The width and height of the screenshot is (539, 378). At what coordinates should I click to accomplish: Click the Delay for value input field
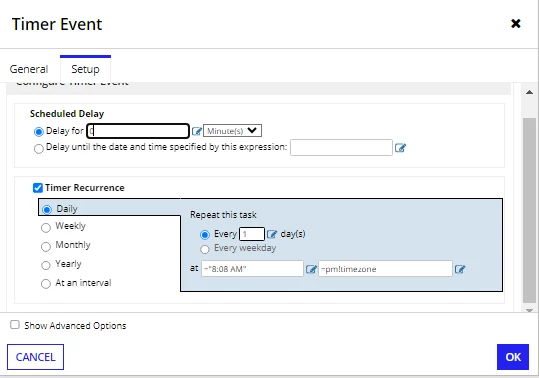tap(138, 131)
